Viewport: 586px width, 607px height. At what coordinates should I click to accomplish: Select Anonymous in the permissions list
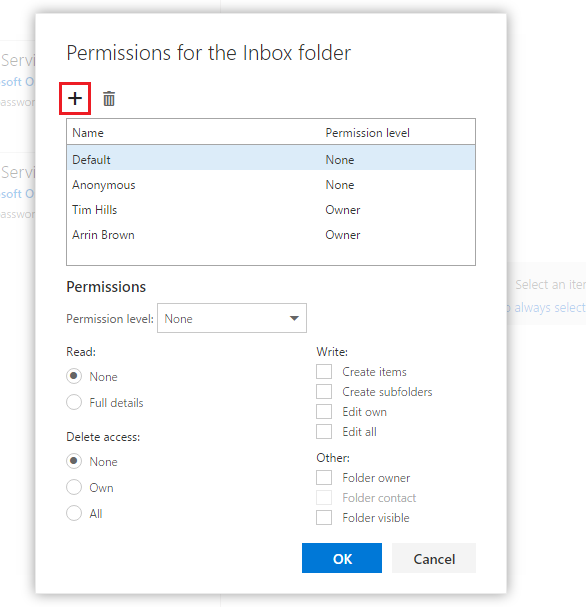point(271,185)
